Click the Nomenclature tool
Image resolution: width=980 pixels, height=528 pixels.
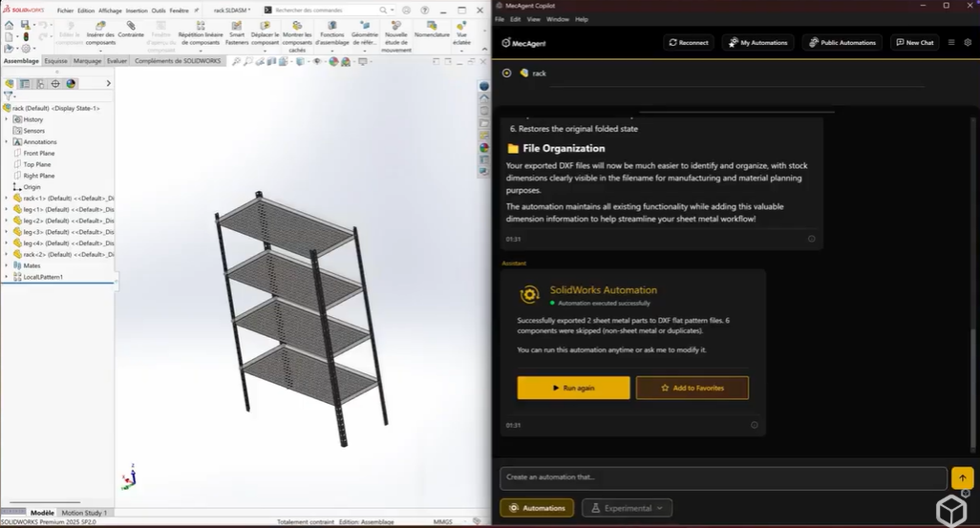432,30
